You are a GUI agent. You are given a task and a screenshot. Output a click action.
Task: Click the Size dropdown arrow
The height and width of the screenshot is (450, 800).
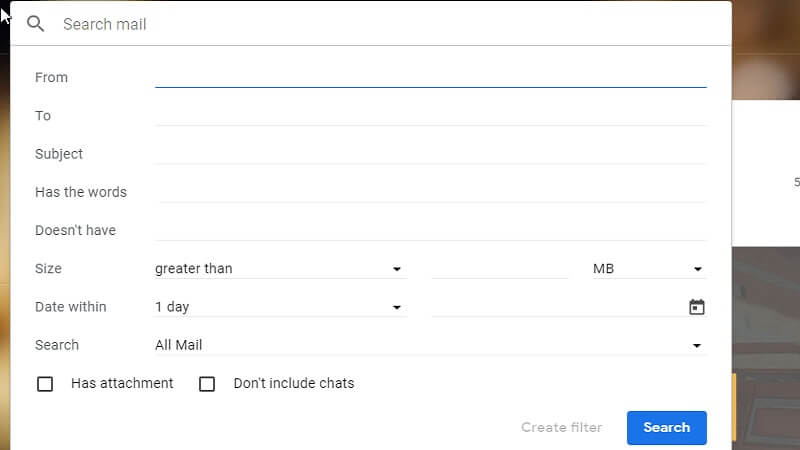[397, 269]
